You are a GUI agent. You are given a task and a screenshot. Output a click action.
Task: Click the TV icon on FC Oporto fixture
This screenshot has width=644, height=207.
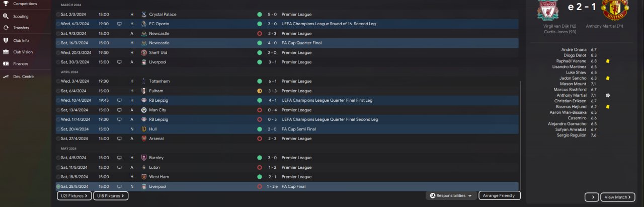click(119, 24)
